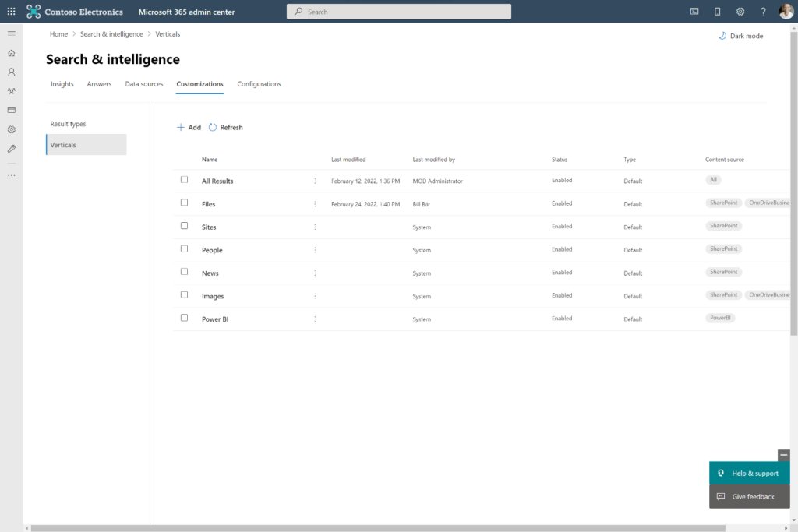This screenshot has width=798, height=532.
Task: Sort by Last modified column header
Action: click(x=348, y=159)
